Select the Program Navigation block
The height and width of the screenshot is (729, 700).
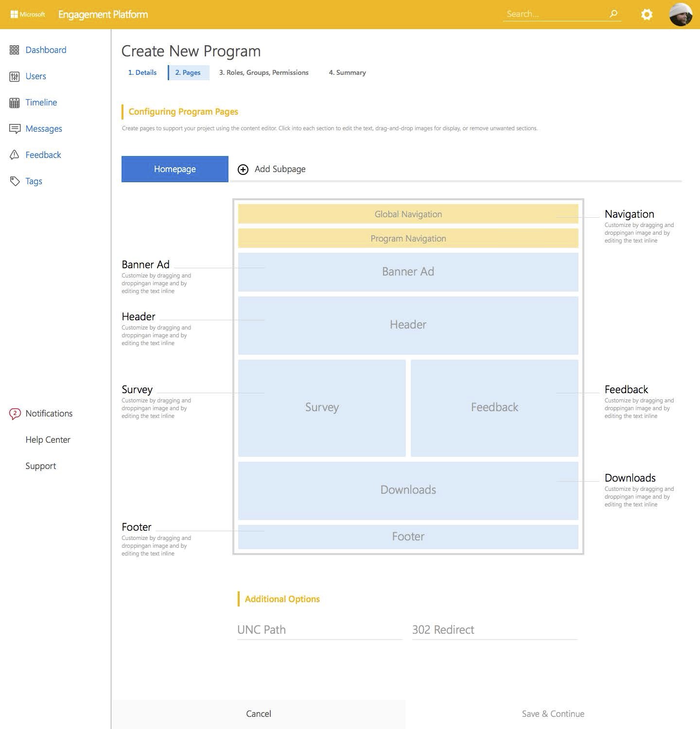[x=408, y=239]
